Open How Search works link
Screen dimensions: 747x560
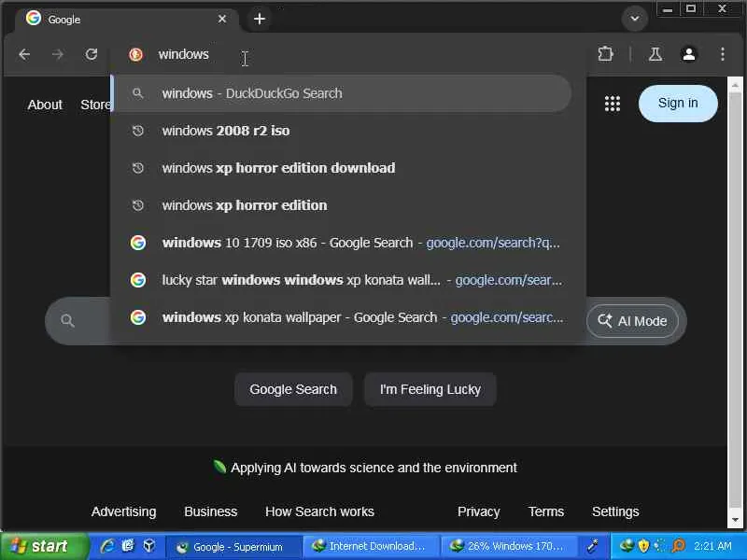click(x=319, y=511)
